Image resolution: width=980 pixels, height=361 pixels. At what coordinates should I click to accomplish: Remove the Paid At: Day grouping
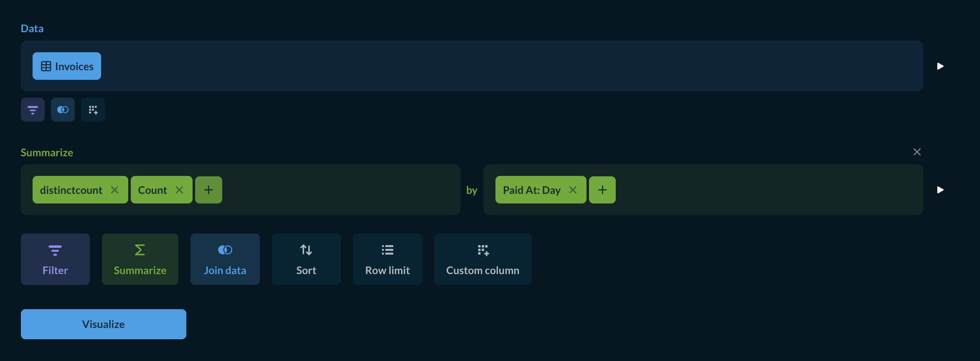click(573, 190)
